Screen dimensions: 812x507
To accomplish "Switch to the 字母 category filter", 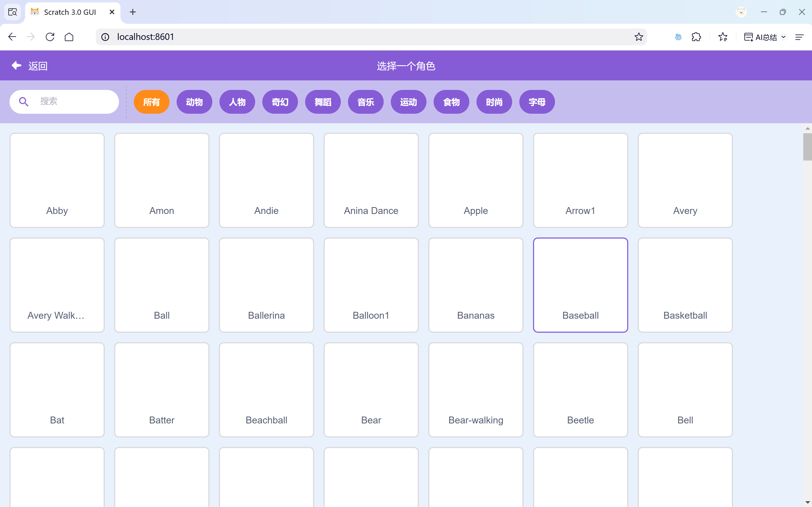I will [x=537, y=102].
